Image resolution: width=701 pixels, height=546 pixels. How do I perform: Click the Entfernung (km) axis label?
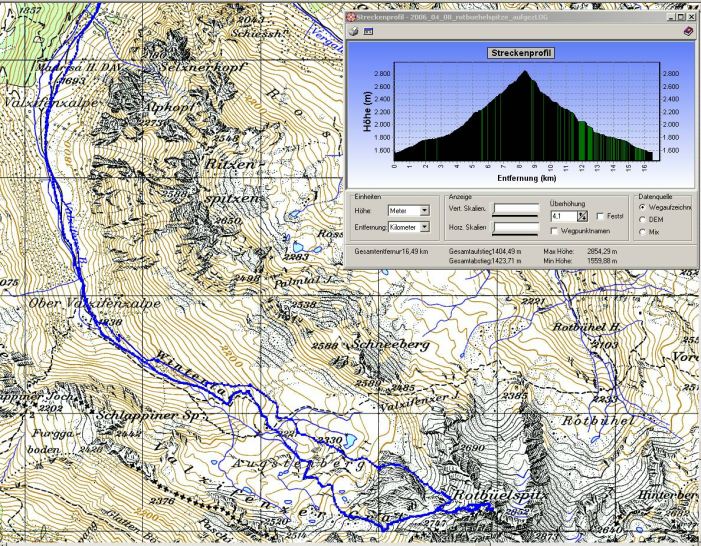tap(527, 178)
